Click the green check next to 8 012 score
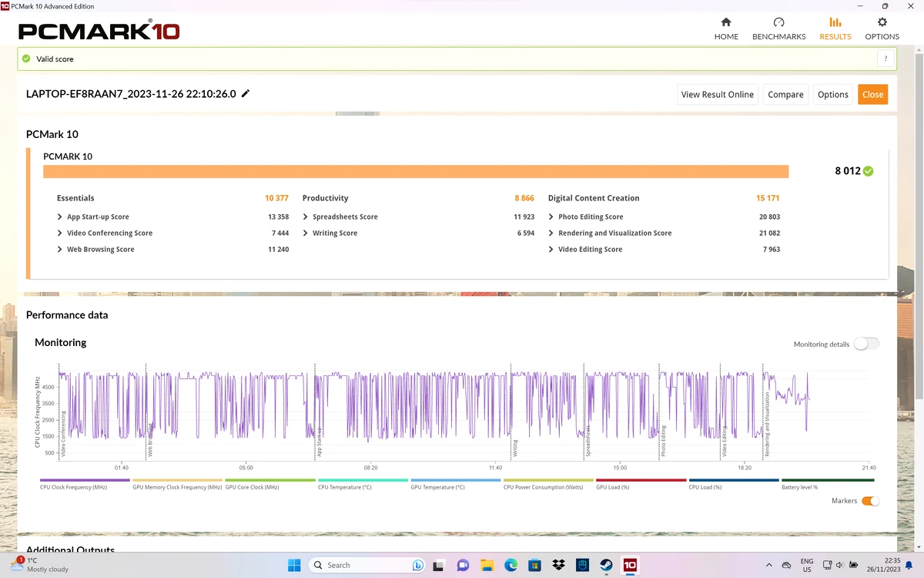This screenshot has height=578, width=924. pos(869,171)
